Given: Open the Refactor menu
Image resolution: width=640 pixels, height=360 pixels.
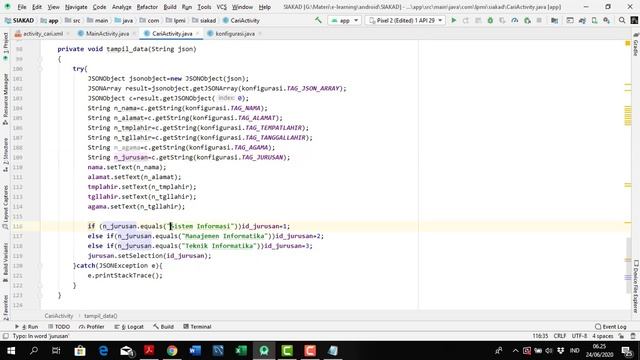Looking at the screenshot, I should 147,7.
